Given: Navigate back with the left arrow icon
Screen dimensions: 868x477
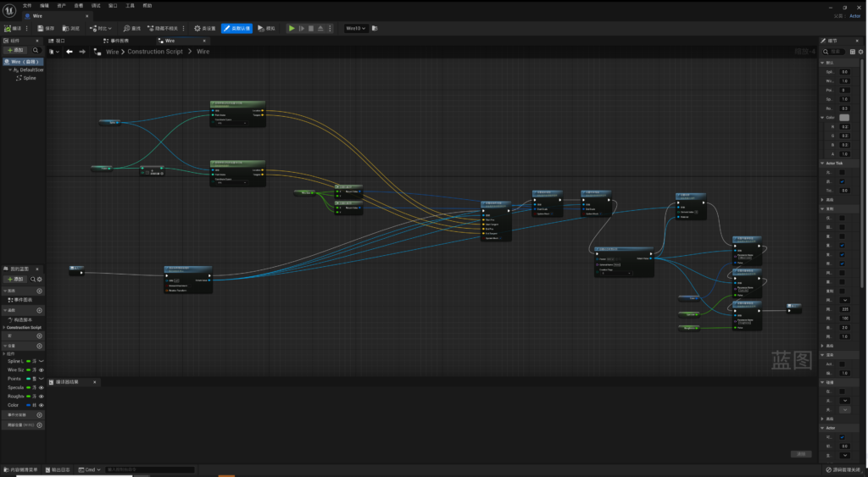Looking at the screenshot, I should (70, 52).
